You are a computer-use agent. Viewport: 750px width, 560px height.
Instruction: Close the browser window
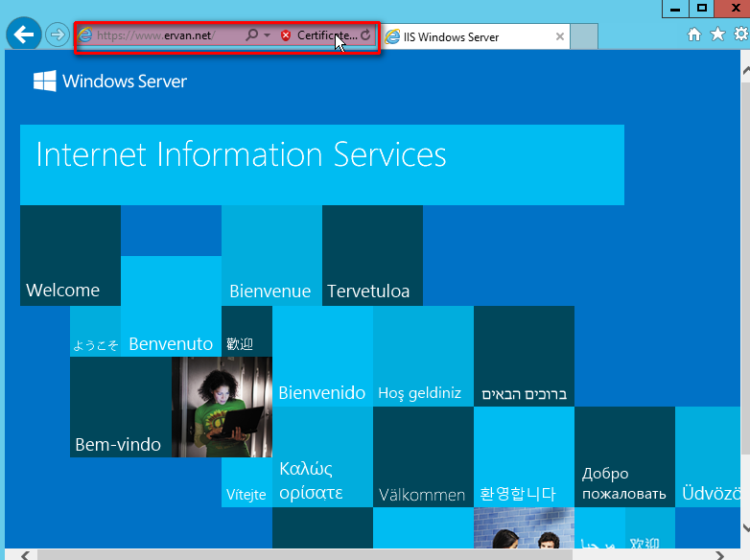coord(735,9)
